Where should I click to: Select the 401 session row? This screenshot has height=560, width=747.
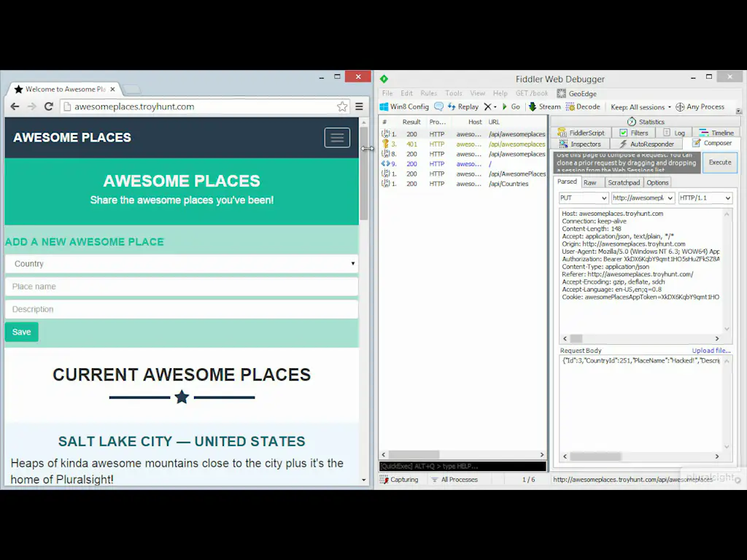coord(463,144)
